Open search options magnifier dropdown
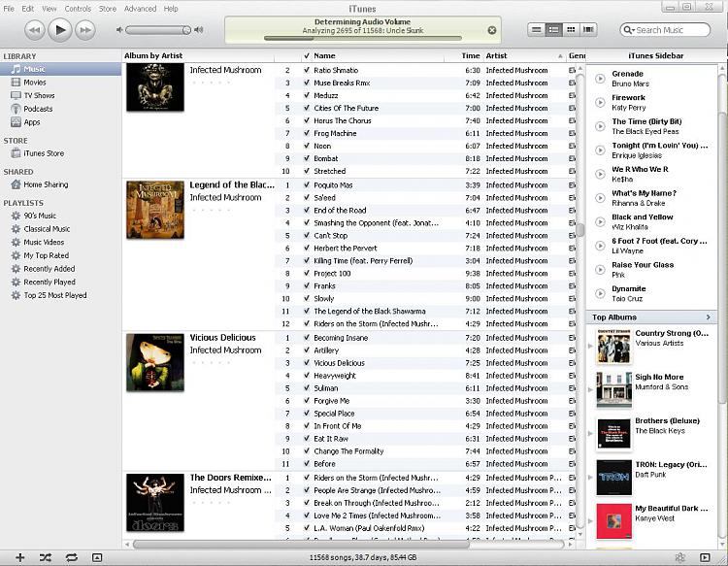This screenshot has width=728, height=566. 629,30
